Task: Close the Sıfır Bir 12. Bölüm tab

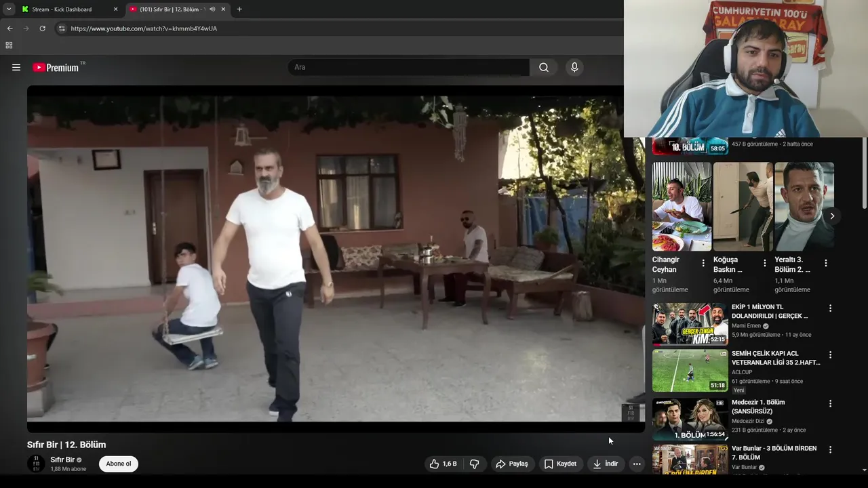Action: 223,9
